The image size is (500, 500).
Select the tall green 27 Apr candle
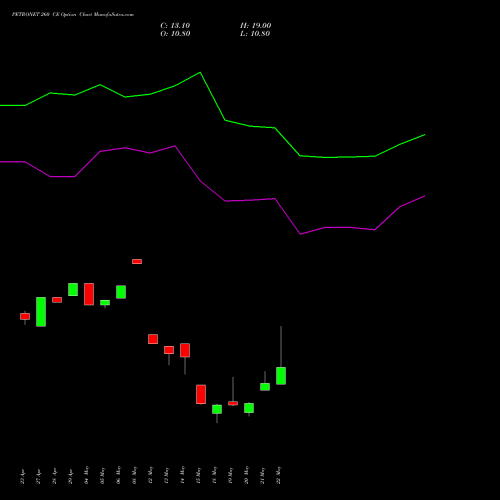(x=41, y=312)
